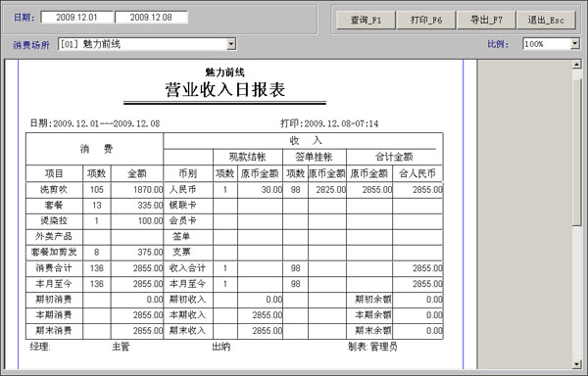Select the 魅力前线 venue combo box

point(147,44)
